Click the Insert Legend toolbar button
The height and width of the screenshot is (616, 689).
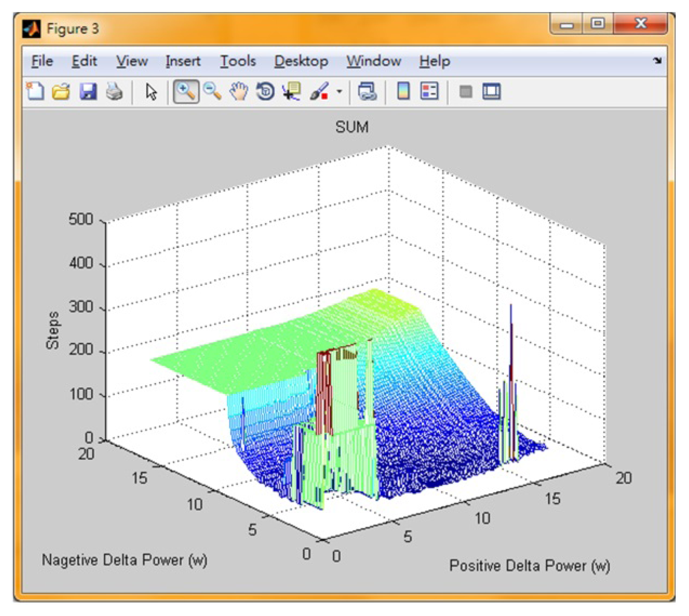point(429,92)
